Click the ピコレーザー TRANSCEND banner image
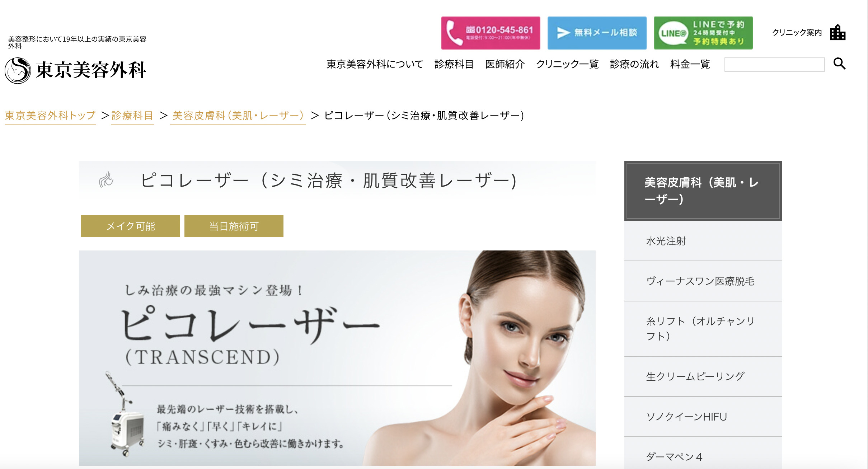This screenshot has height=469, width=868. pyautogui.click(x=337, y=358)
